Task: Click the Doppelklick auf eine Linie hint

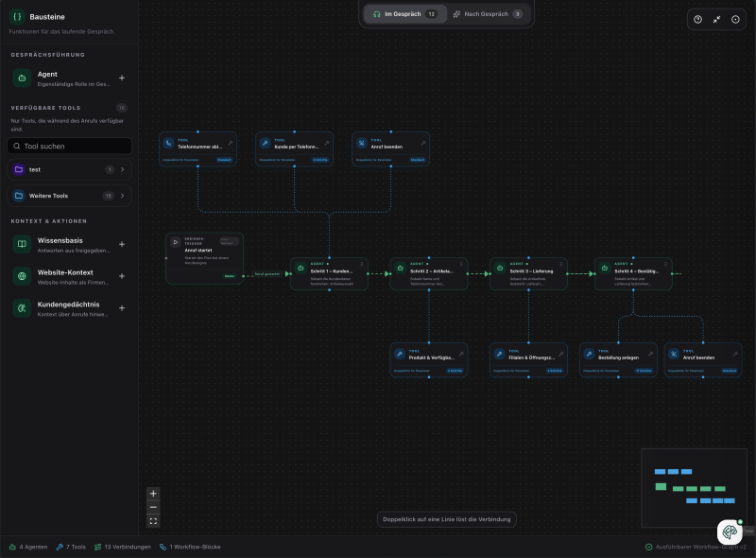Action: pos(446,519)
